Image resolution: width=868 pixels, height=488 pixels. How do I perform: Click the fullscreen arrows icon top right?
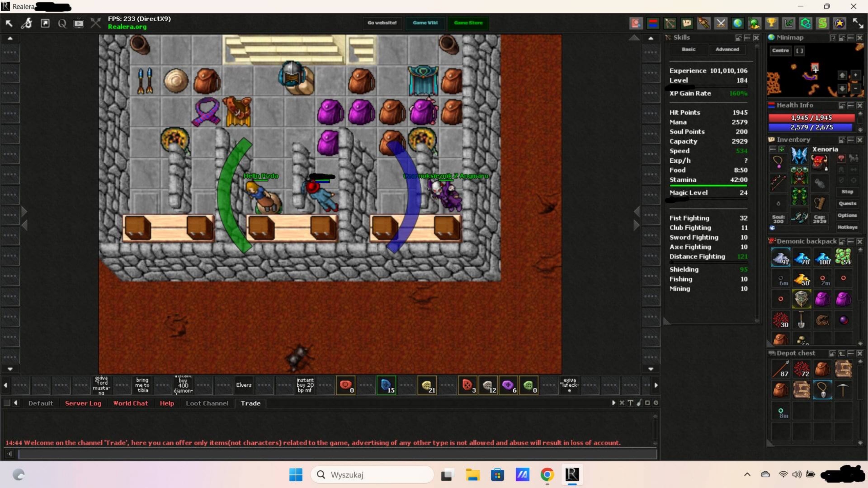pyautogui.click(x=858, y=23)
